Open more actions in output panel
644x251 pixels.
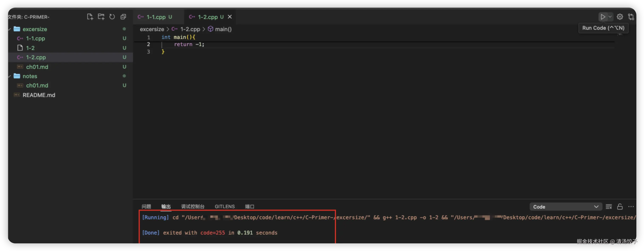(631, 206)
